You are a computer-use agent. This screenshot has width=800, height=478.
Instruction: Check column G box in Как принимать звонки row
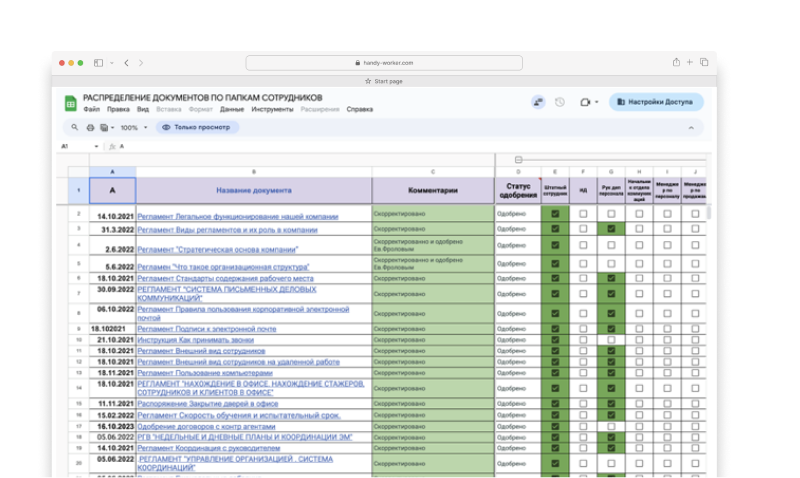point(611,340)
